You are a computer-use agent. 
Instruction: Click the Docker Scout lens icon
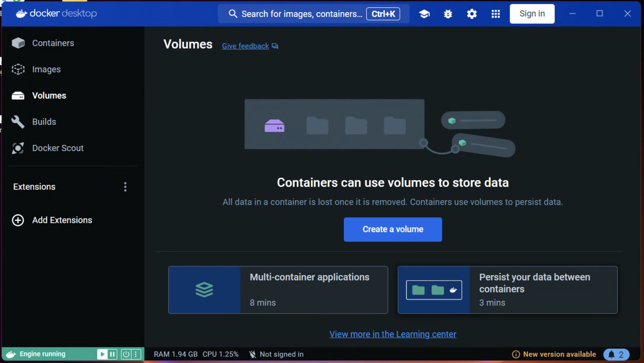tap(18, 148)
